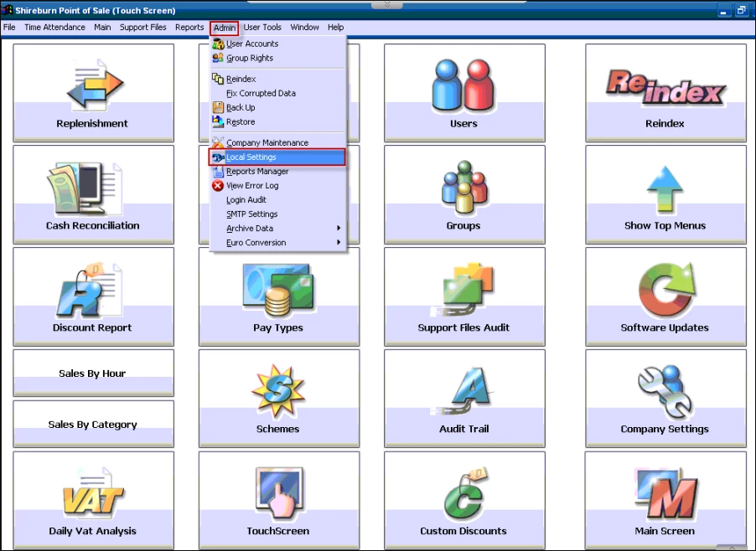Select Back Up from the menu
This screenshot has width=756, height=551.
tap(278, 107)
